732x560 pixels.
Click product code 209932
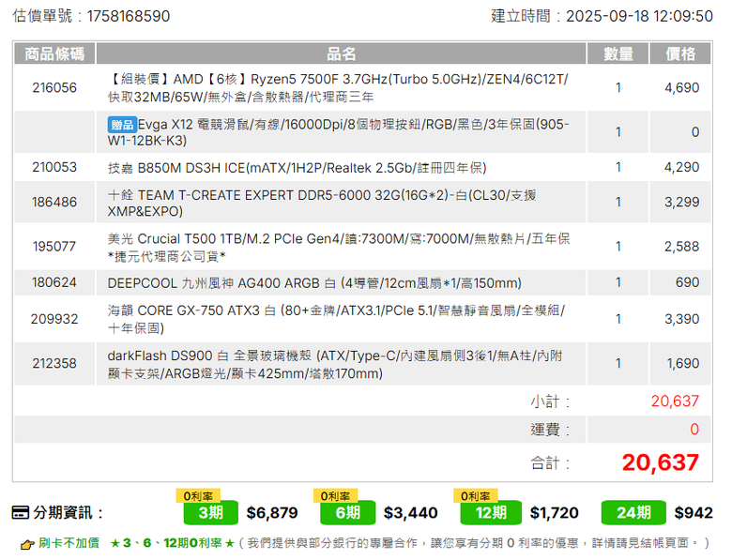54,319
